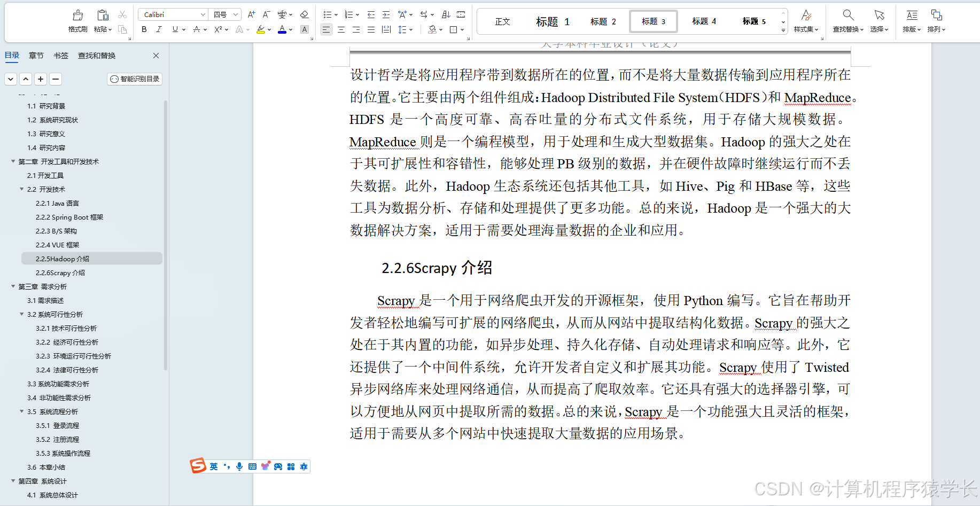Toggle align right button

[x=356, y=29]
